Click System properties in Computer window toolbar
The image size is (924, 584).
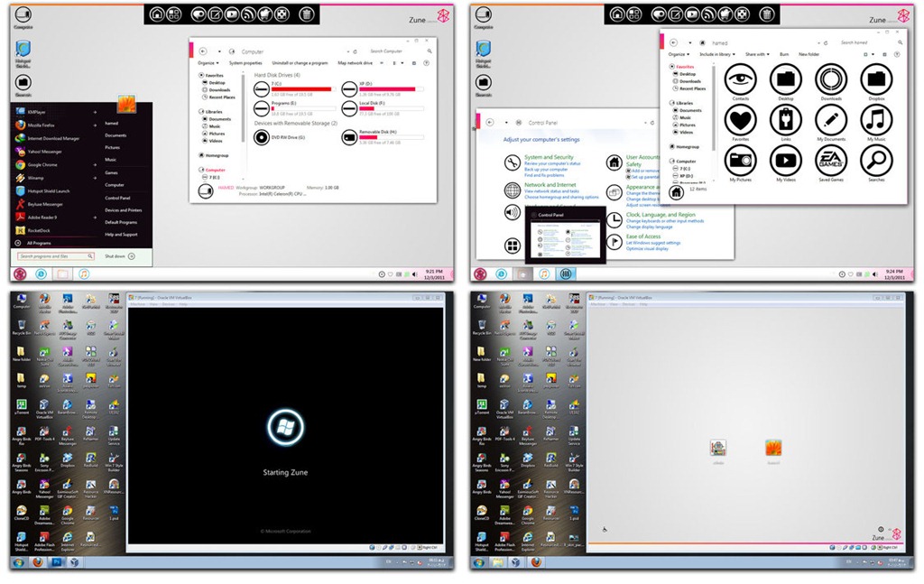[245, 63]
